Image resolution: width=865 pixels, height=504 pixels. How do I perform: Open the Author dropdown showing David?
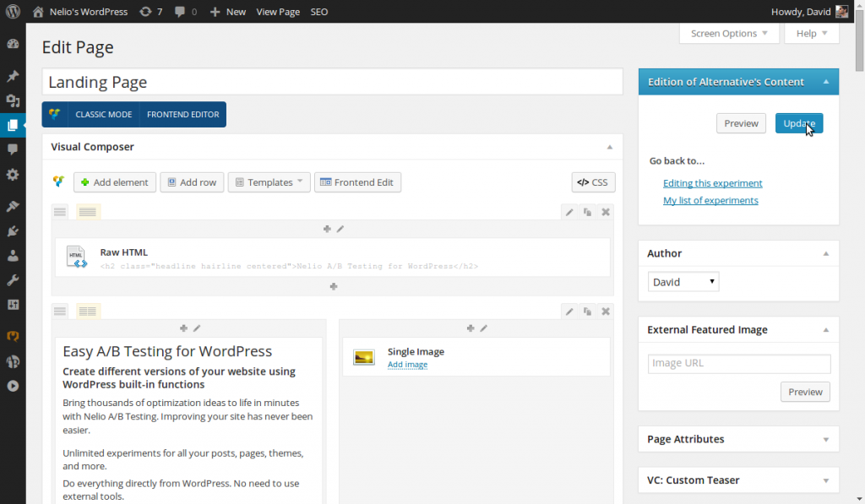683,281
